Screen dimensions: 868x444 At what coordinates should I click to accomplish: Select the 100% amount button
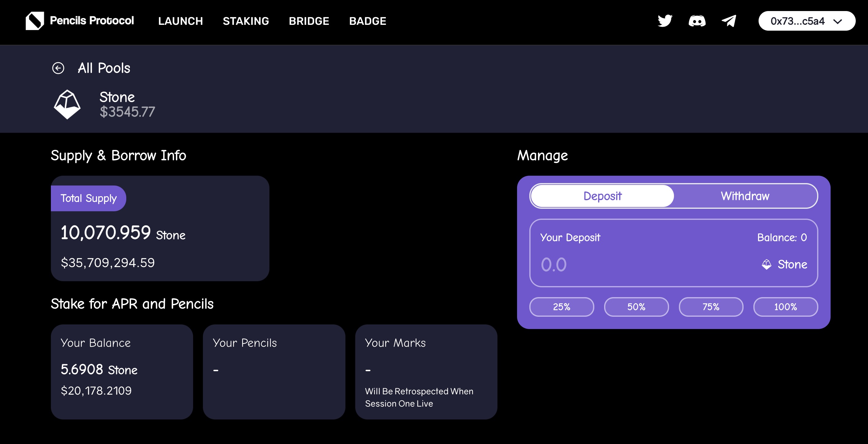pyautogui.click(x=786, y=307)
